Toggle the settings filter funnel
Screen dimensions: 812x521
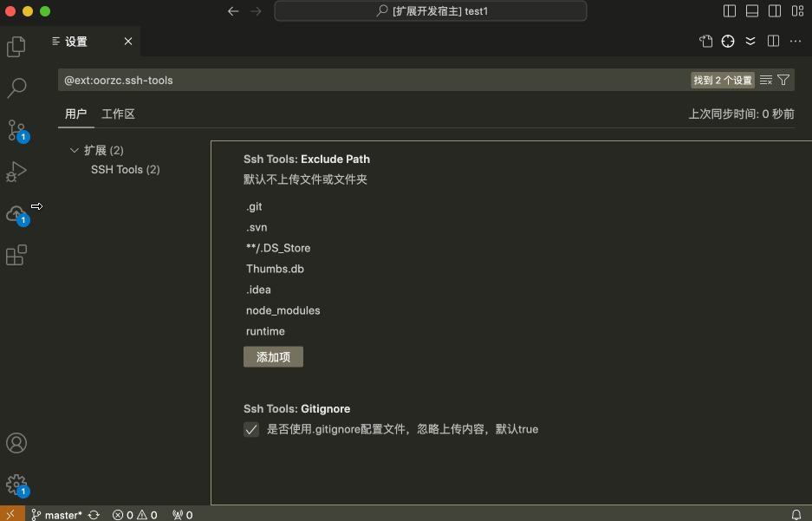point(783,79)
